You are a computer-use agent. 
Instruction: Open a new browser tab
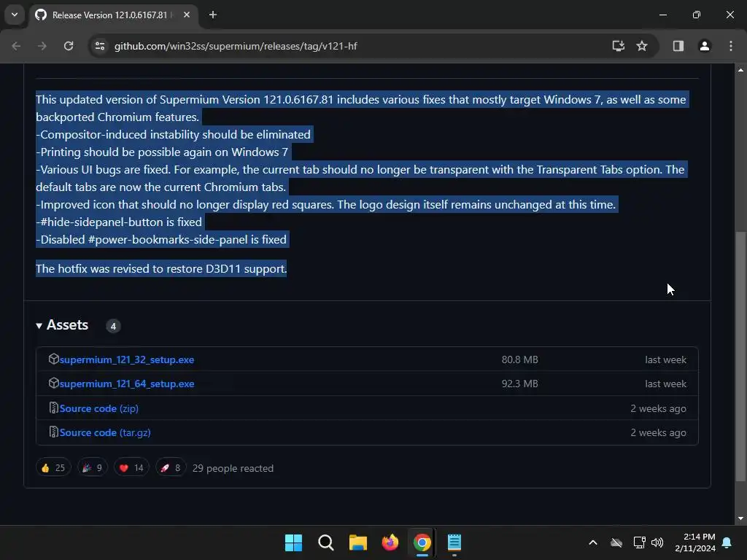coord(213,15)
